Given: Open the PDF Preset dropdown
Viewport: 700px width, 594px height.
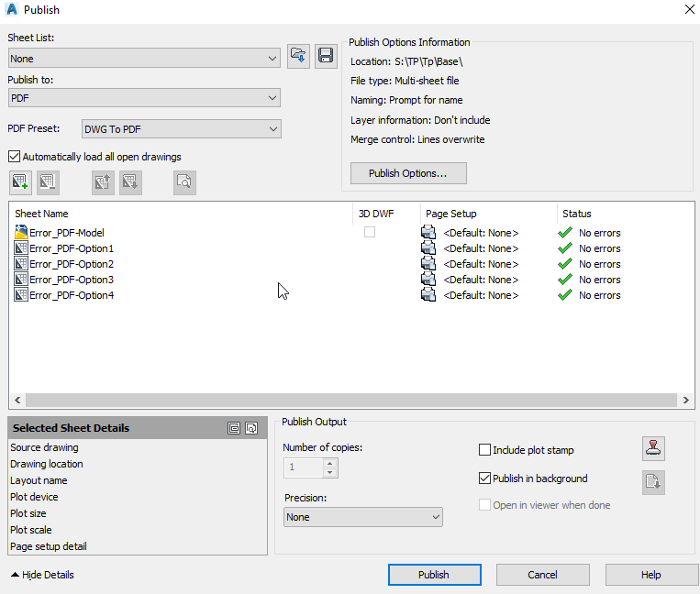Looking at the screenshot, I should coord(182,129).
